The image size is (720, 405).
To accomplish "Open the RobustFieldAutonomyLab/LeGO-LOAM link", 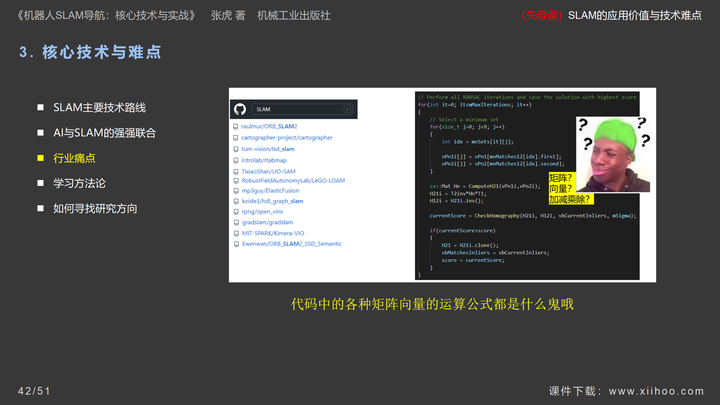I will pos(293,181).
